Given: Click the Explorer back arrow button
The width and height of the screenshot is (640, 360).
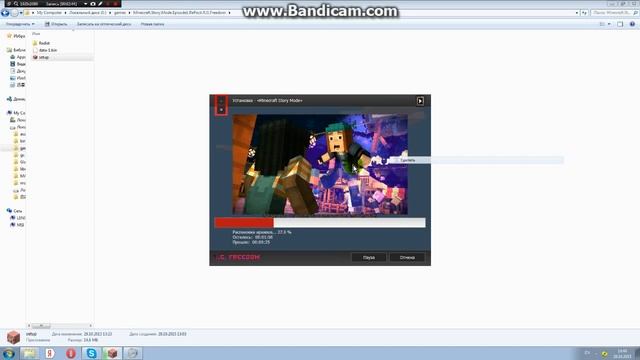Looking at the screenshot, I should point(5,13).
